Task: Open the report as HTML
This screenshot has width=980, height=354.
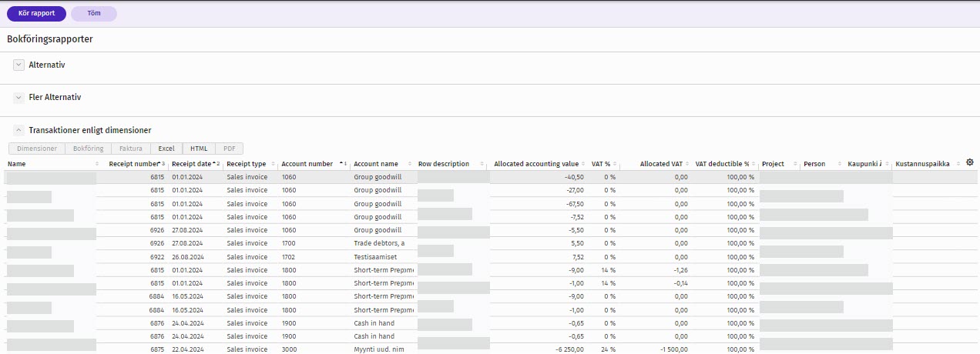Action: click(x=199, y=149)
